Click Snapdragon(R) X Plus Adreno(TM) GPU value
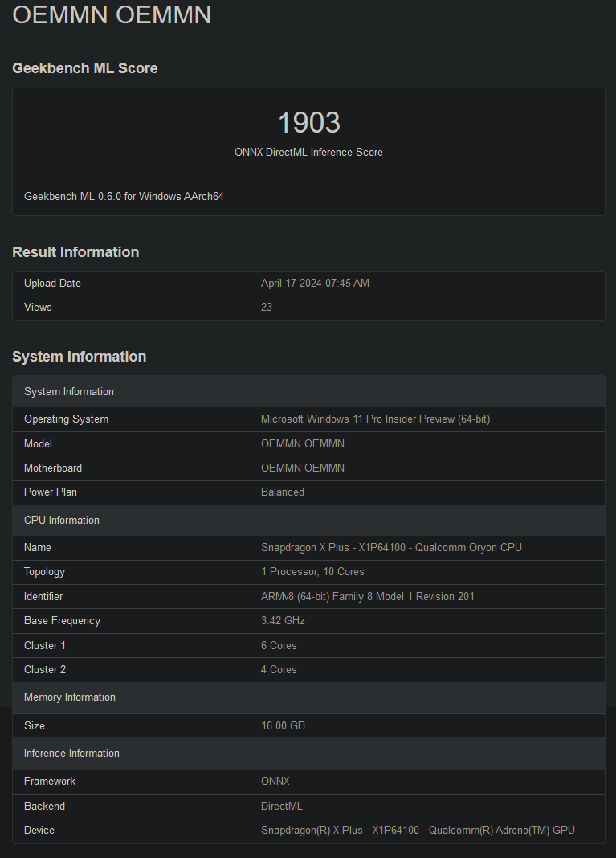This screenshot has height=858, width=616. [x=418, y=830]
